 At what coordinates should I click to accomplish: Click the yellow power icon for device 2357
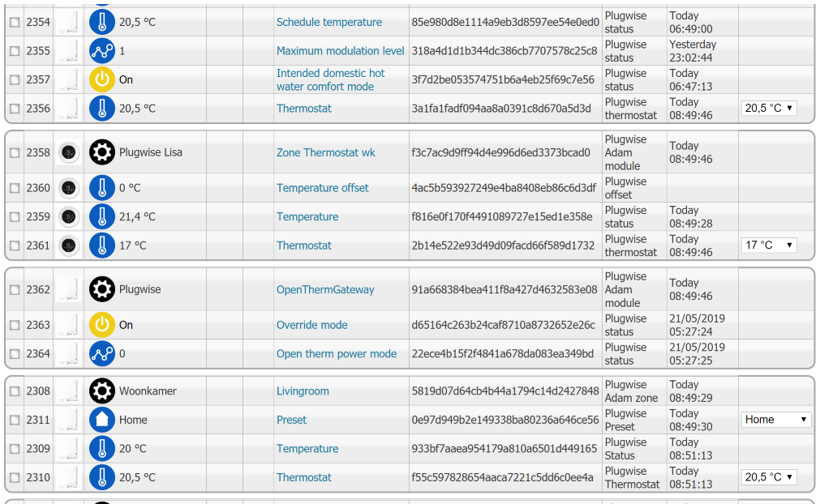coord(102,79)
